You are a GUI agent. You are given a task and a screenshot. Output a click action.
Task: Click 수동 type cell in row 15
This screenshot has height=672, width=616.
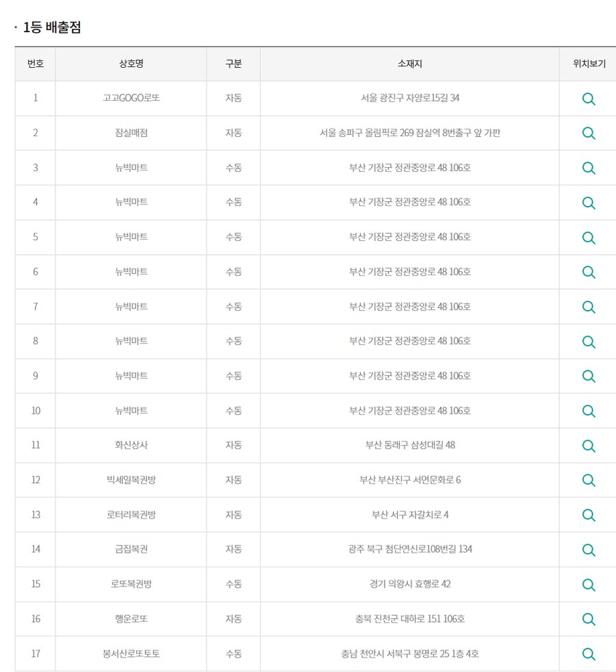click(233, 584)
